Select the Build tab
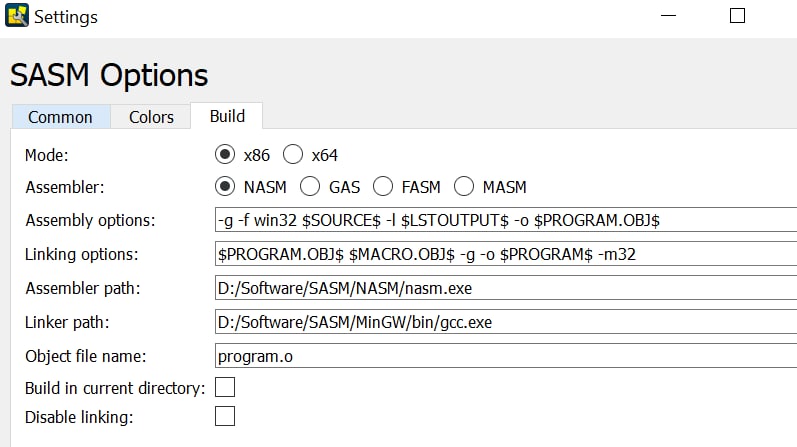The height and width of the screenshot is (447, 797). point(227,116)
